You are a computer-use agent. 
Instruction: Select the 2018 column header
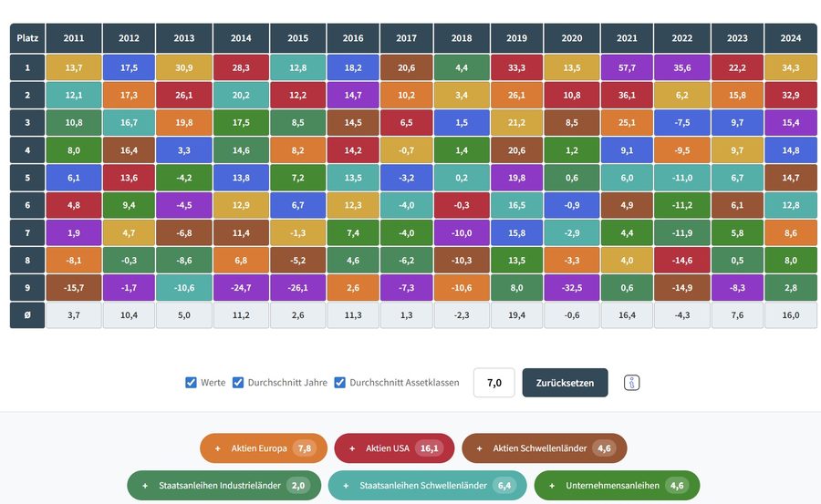pyautogui.click(x=462, y=38)
